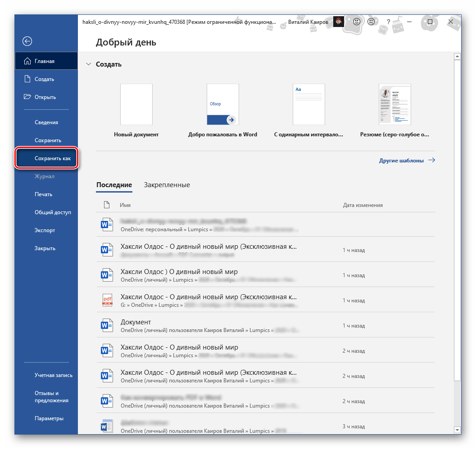The height and width of the screenshot is (449, 476).
Task: Open the recent file named Документ
Action: (266, 325)
